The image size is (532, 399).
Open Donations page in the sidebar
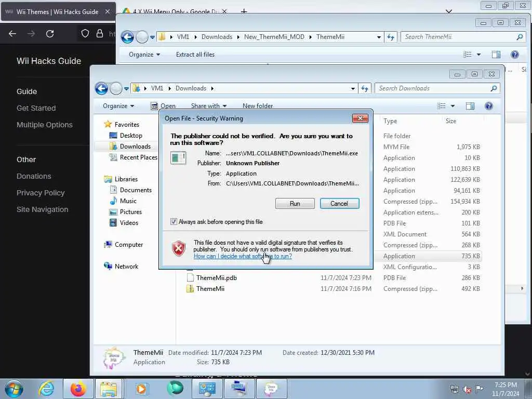point(34,176)
